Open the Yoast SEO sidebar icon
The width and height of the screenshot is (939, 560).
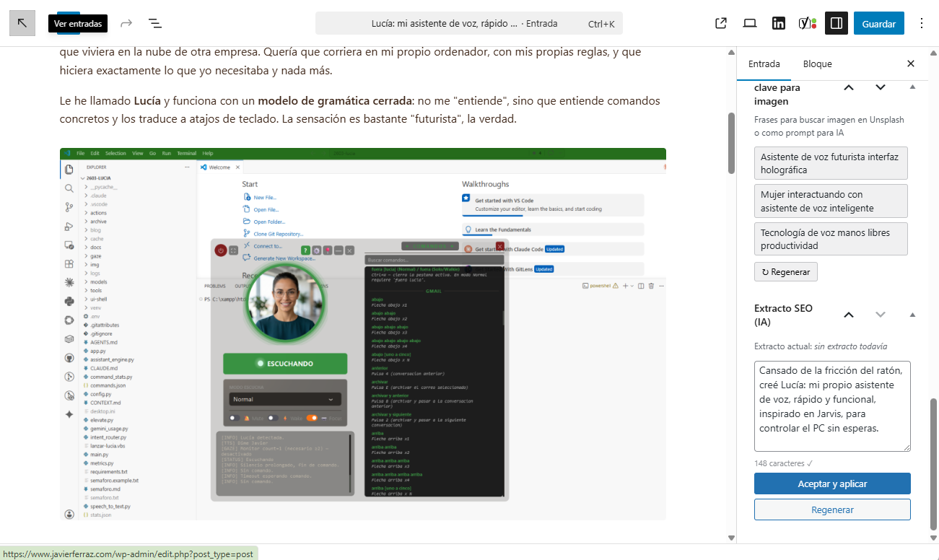coord(808,23)
